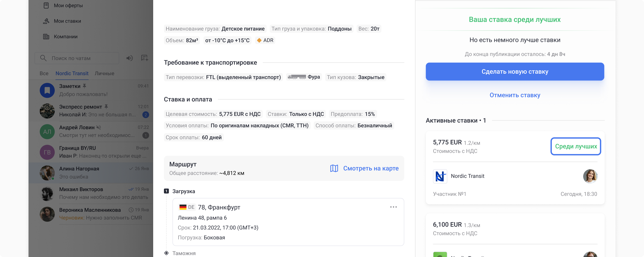
Task: Open the Мои ставки gavel icon
Action: [x=46, y=21]
